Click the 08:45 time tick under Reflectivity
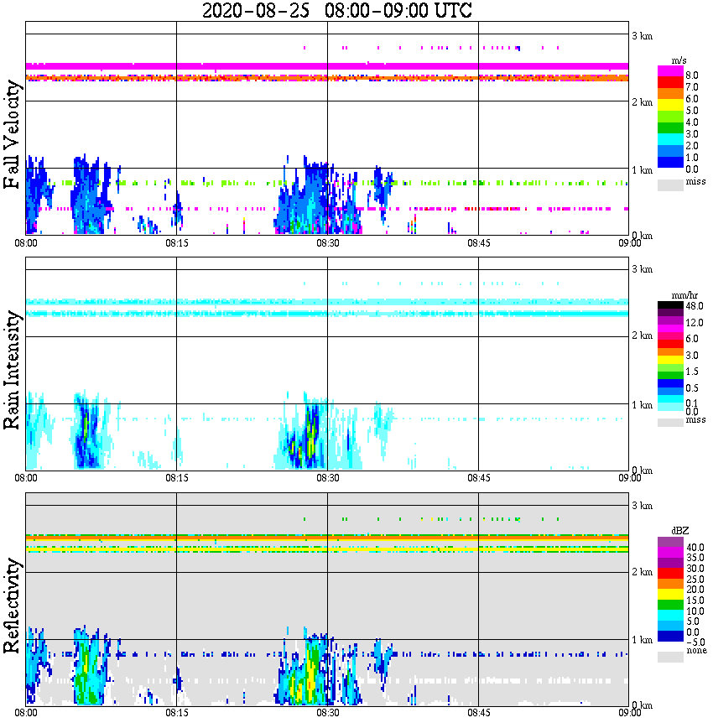This screenshot has height=728, width=713. pos(478,712)
